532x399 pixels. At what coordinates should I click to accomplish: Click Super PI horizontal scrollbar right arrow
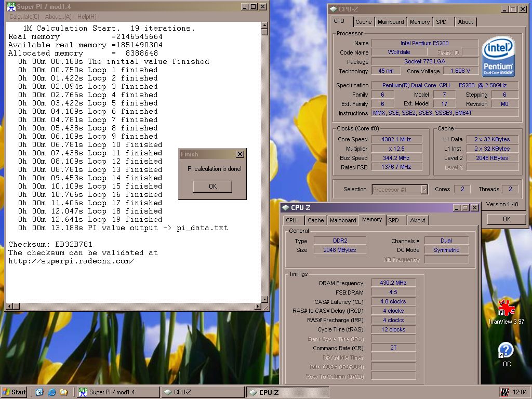point(258,306)
